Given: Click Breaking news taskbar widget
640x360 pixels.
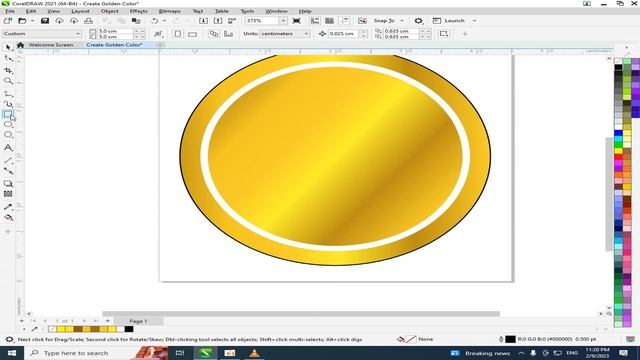Looking at the screenshot, I should click(x=480, y=353).
